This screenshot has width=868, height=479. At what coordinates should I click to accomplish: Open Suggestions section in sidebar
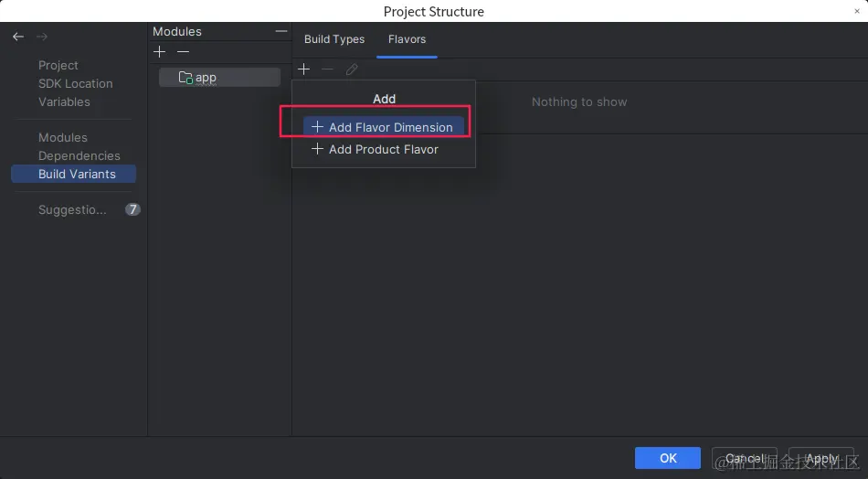pyautogui.click(x=72, y=210)
